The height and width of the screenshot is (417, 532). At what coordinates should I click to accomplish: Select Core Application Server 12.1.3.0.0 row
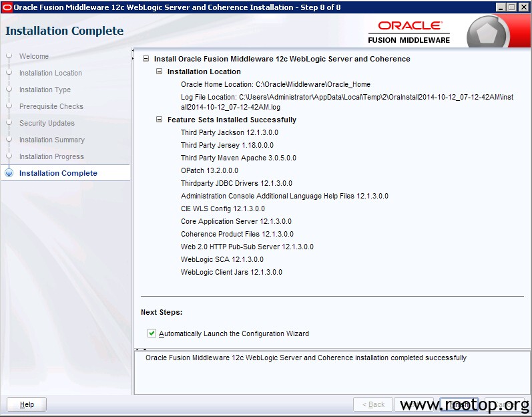pos(236,221)
